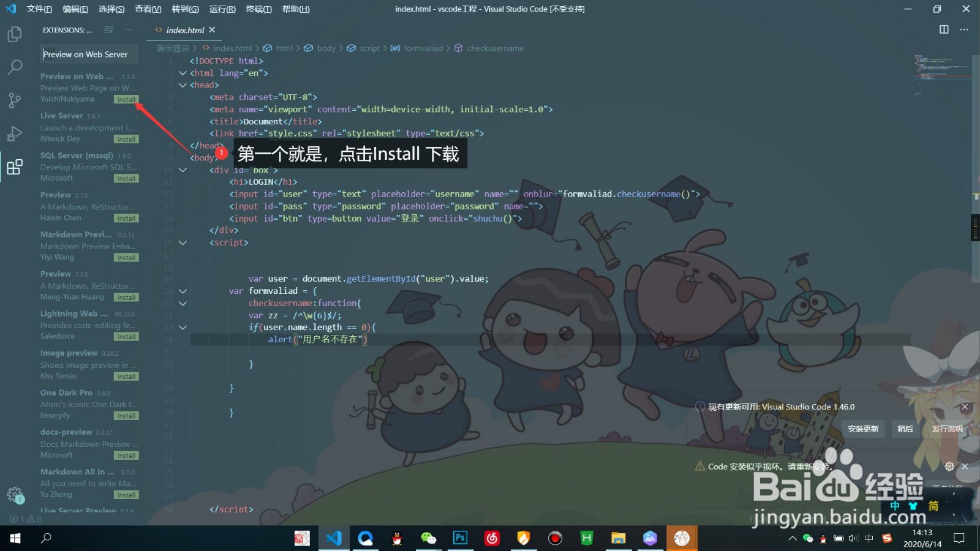
Task: Collapse the head tag fold arrow
Action: [x=183, y=85]
